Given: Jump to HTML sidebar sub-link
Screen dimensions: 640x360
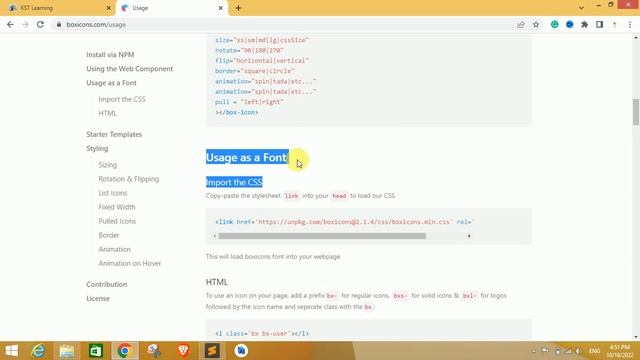Looking at the screenshot, I should point(107,113).
